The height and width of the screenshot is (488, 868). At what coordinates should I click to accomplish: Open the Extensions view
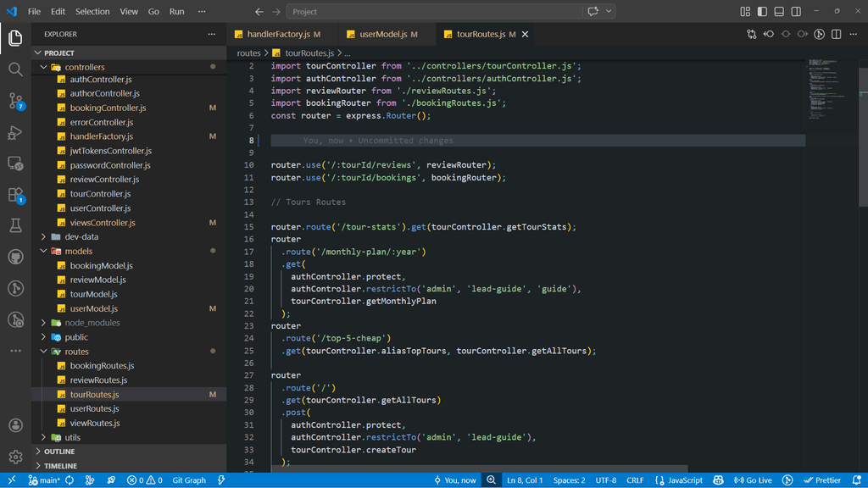pyautogui.click(x=15, y=195)
